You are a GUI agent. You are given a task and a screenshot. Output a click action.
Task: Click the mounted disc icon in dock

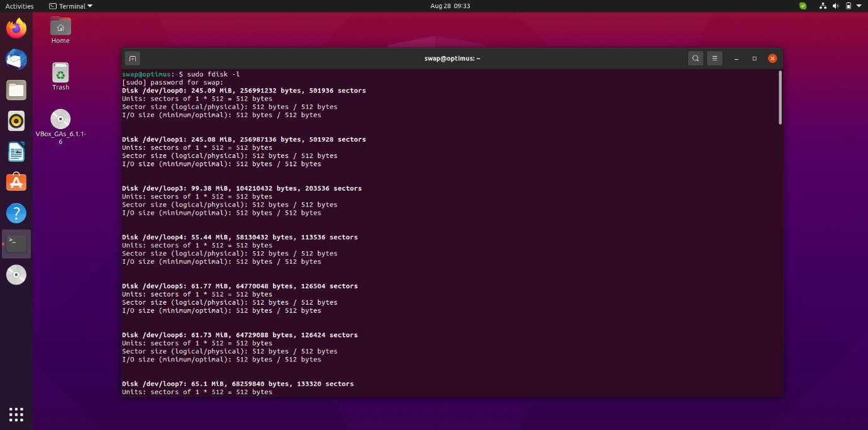(x=16, y=275)
